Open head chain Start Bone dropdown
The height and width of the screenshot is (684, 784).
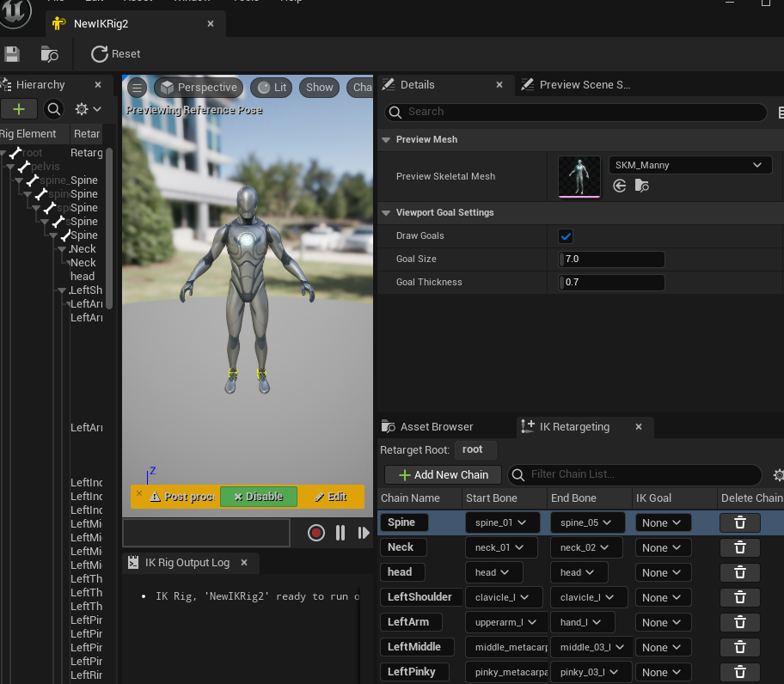click(493, 572)
